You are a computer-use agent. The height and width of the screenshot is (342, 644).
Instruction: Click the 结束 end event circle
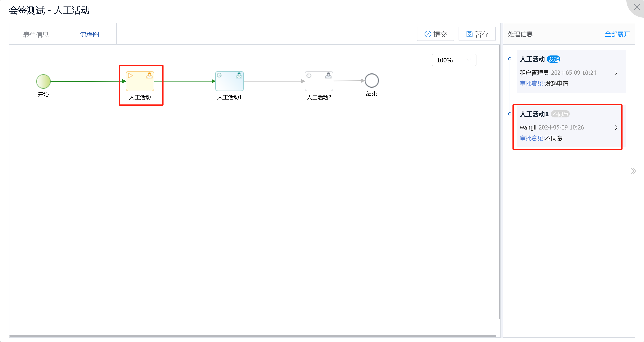(372, 81)
